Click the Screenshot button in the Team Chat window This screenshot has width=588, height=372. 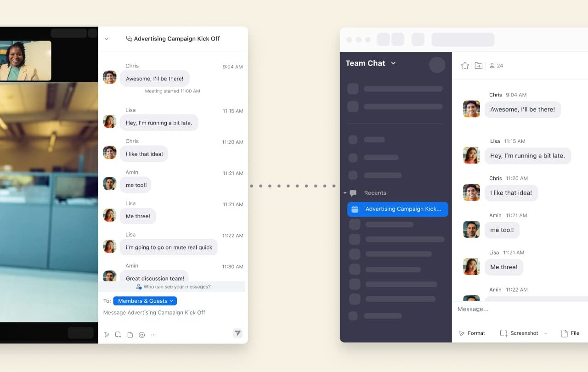pyautogui.click(x=519, y=333)
